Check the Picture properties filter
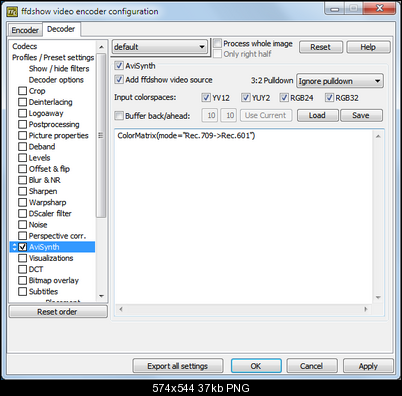Viewport: 402px width, 396px height. (22, 135)
